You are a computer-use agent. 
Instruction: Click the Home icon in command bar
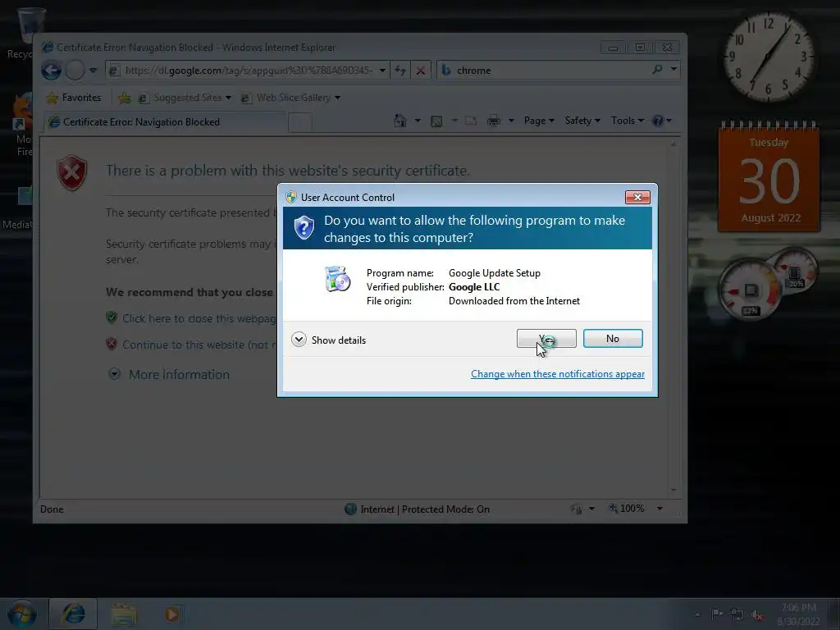[x=400, y=121]
